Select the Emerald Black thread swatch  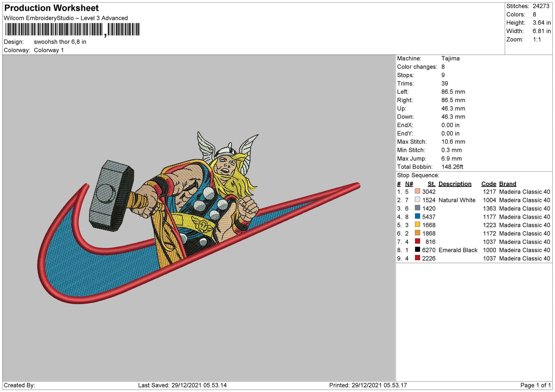[x=417, y=250]
